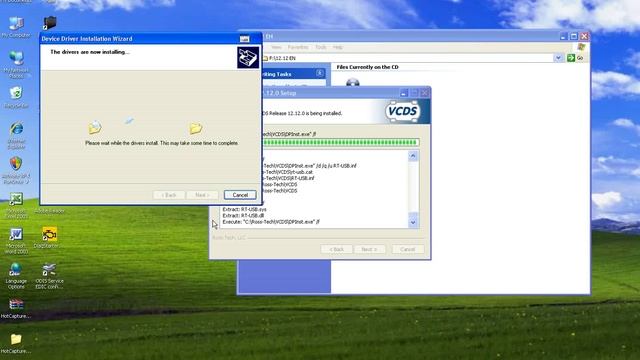Select the 'Extract: RT-USB.dll' log line

243,216
